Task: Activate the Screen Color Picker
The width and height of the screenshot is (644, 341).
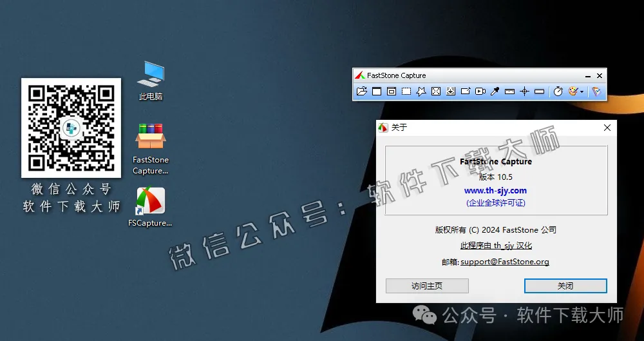Action: coord(495,92)
